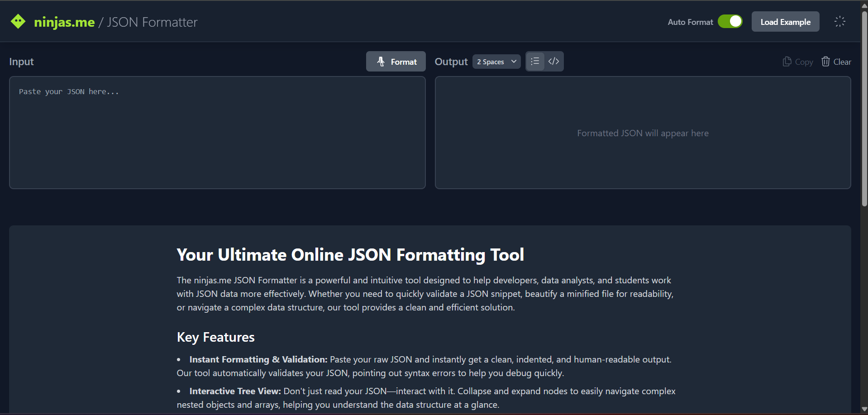Click the page vertical scrollbar thumb
Viewport: 868px width, 415px height.
(864, 109)
